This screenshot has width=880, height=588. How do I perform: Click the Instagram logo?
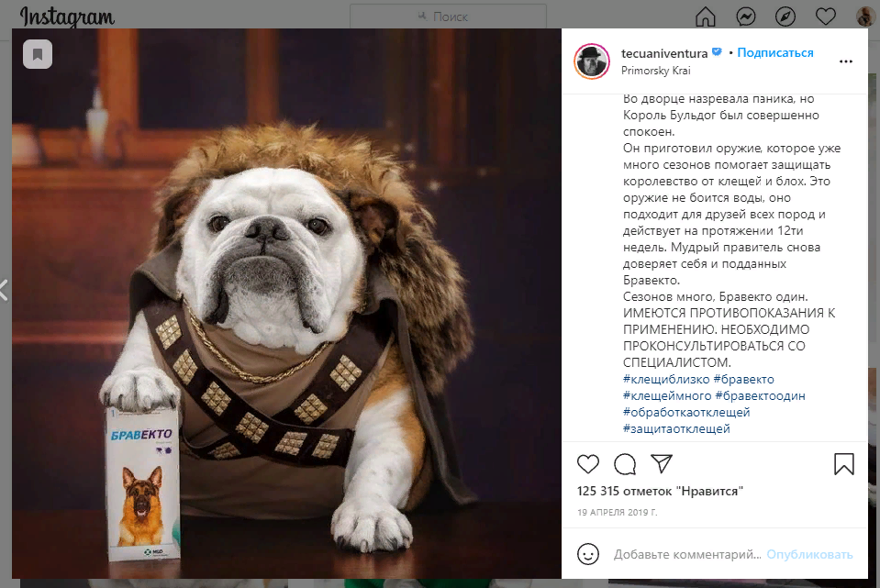67,17
